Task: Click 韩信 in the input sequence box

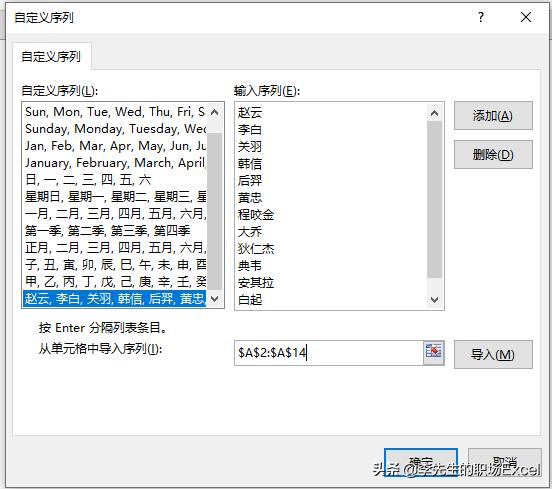Action: pyautogui.click(x=250, y=164)
